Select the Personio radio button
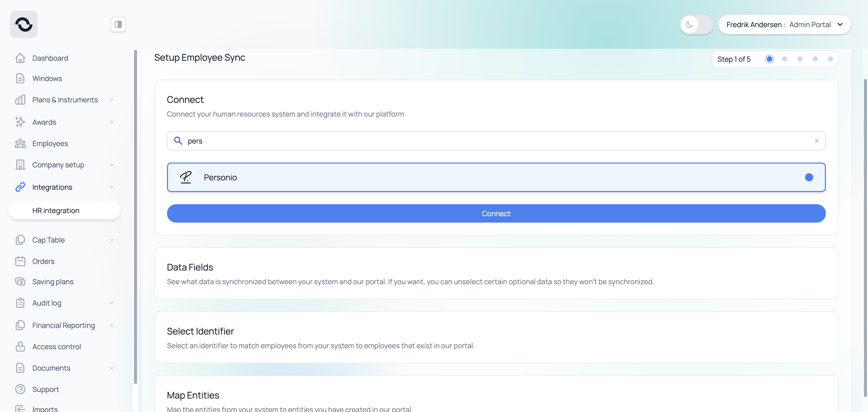 coord(809,177)
